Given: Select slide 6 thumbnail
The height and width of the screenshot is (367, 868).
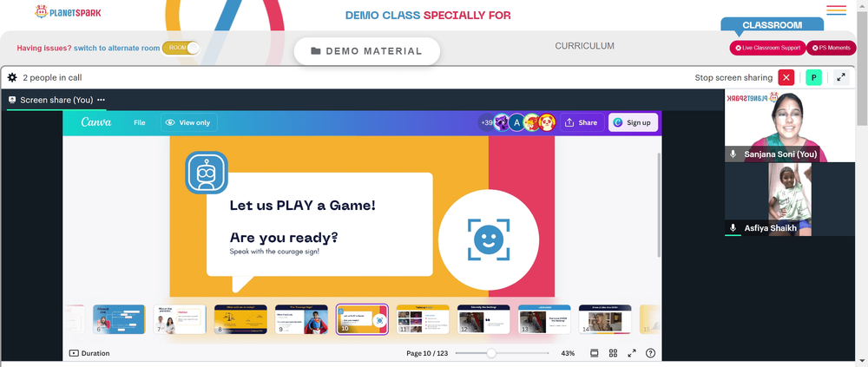Looking at the screenshot, I should [x=119, y=319].
